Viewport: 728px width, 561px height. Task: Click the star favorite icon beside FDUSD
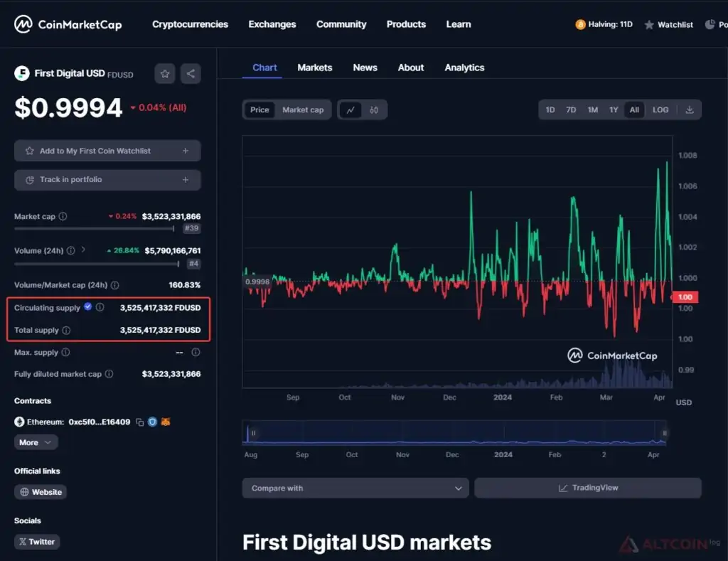(x=165, y=74)
